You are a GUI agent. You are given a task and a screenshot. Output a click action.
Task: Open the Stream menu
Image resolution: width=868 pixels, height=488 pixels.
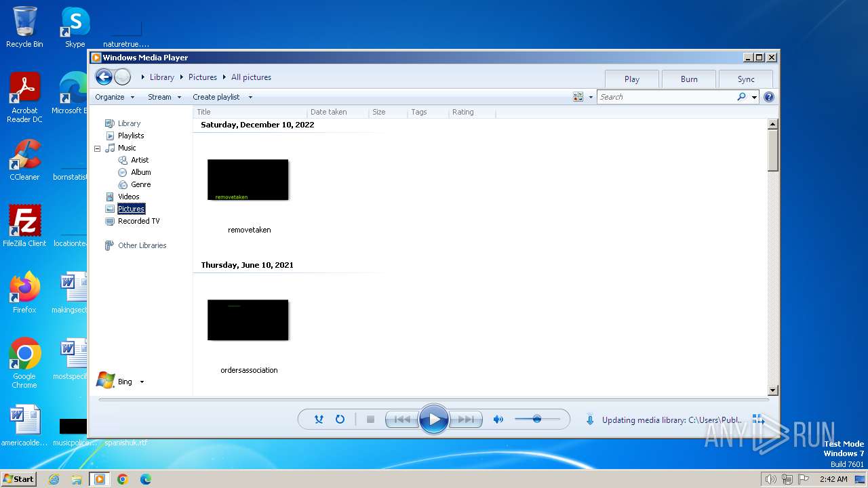[165, 97]
